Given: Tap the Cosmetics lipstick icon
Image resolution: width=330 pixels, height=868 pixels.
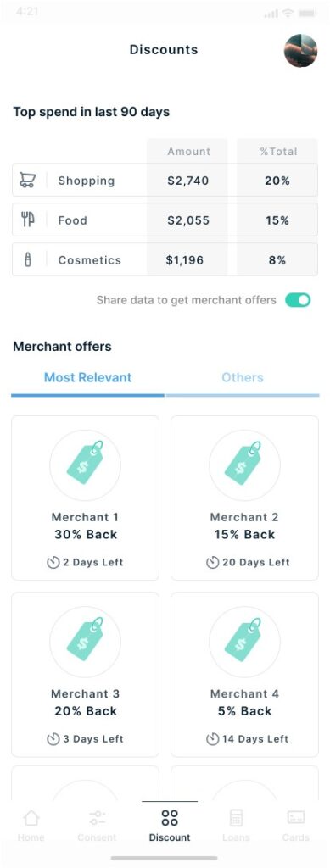Looking at the screenshot, I should coord(28,259).
